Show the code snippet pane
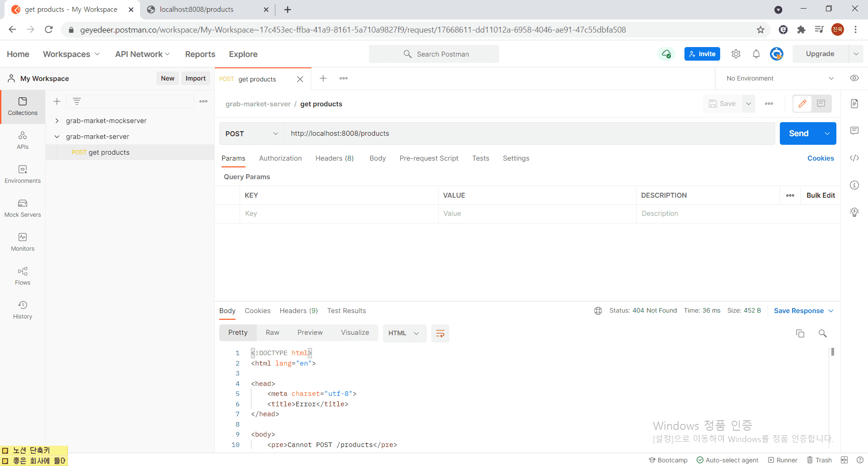Viewport: 868px width, 466px height. (x=854, y=158)
